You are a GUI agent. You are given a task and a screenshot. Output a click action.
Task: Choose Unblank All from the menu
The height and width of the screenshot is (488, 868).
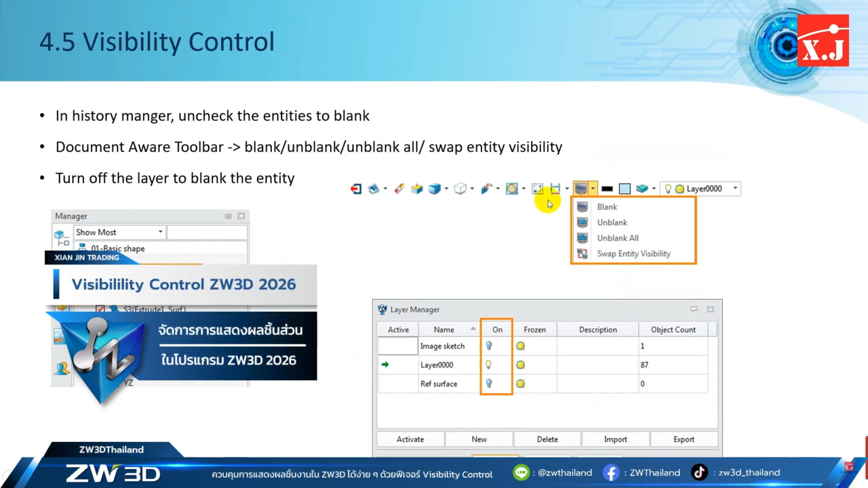point(617,238)
